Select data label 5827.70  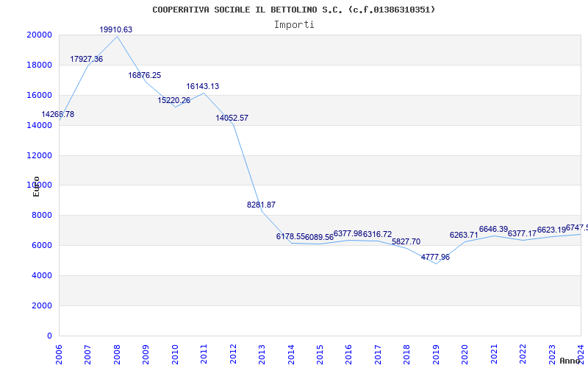tap(406, 241)
